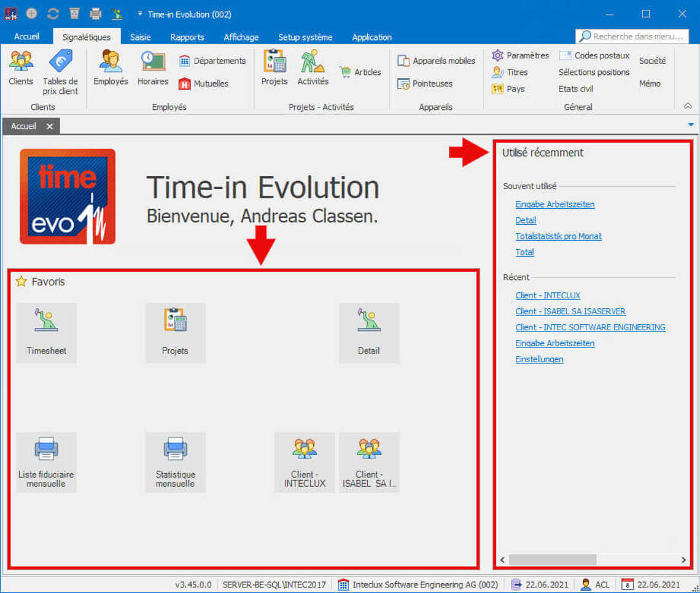
Task: Click in the Recherche dans menu field
Action: pos(632,36)
